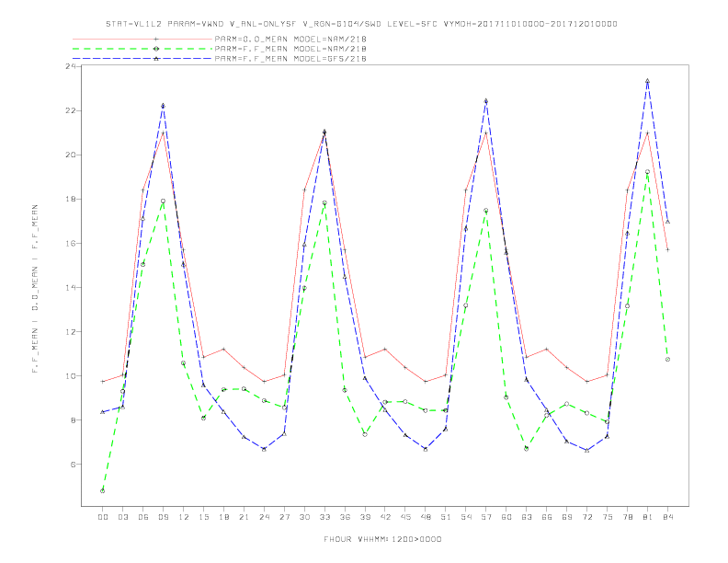Click x-axis forecast hour label 75
Viewport: 728px width, 563px height.
point(608,517)
